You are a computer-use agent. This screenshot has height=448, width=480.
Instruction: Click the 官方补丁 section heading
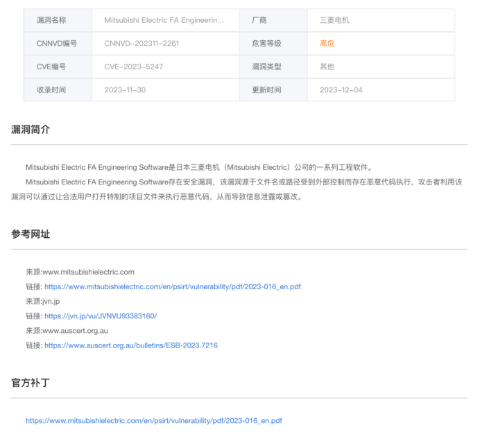(x=31, y=383)
